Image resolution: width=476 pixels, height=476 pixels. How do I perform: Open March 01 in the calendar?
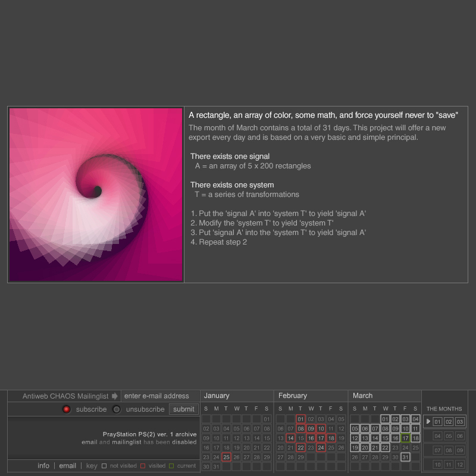click(385, 419)
